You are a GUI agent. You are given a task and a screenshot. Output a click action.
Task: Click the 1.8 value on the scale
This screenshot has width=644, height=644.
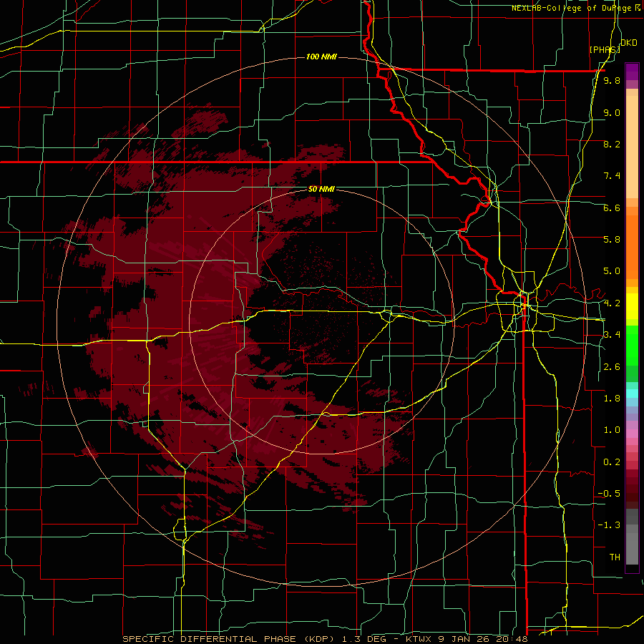tap(612, 399)
